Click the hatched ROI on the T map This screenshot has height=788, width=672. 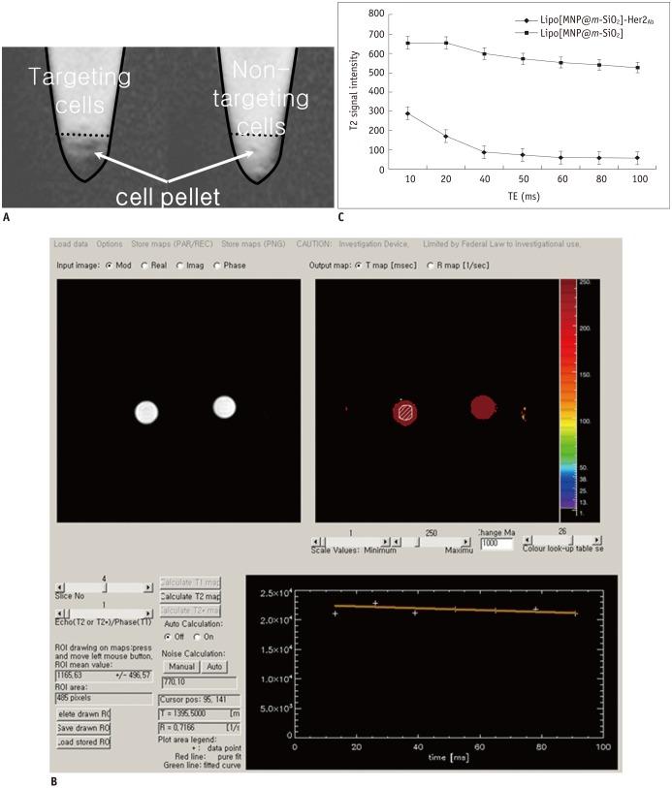[x=404, y=412]
